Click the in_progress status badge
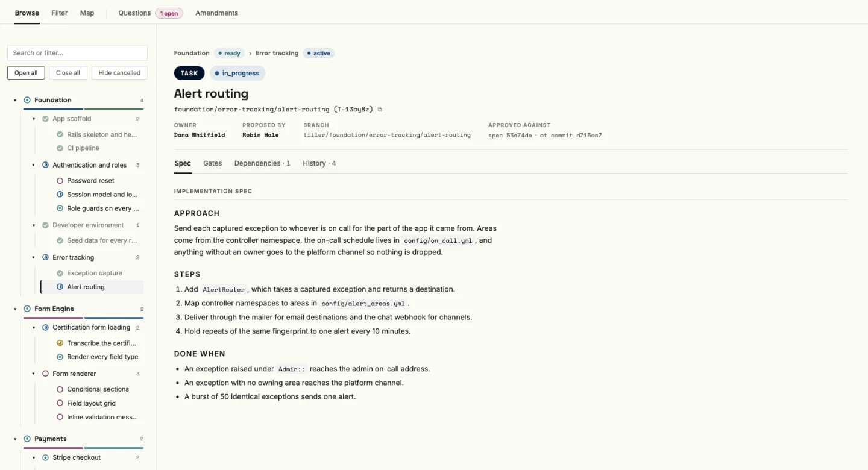Viewport: 868px width, 470px height. click(x=237, y=73)
